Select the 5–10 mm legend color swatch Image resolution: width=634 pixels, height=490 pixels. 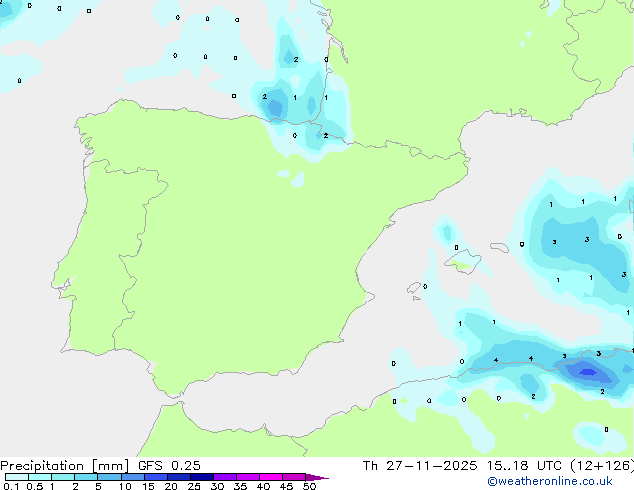pos(109,477)
